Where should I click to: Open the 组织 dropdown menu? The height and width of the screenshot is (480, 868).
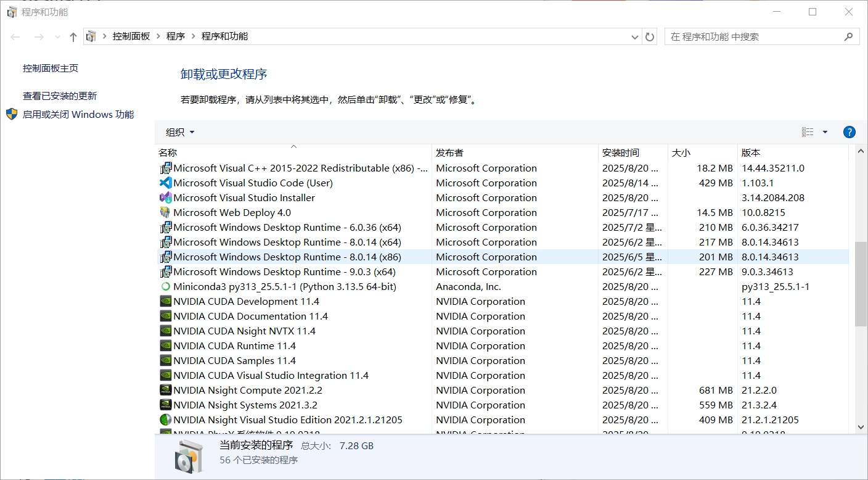click(x=180, y=132)
